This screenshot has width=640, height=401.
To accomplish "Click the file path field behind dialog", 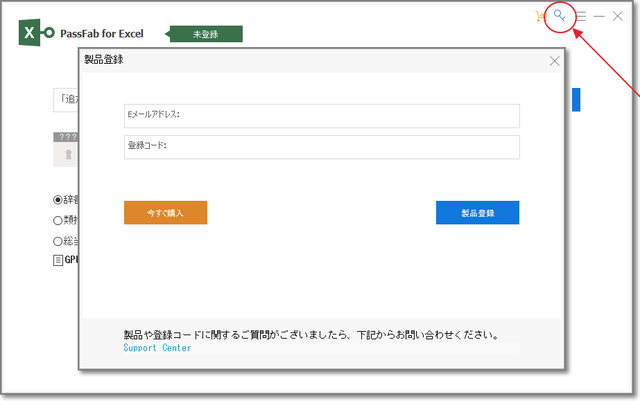I will tap(66, 99).
